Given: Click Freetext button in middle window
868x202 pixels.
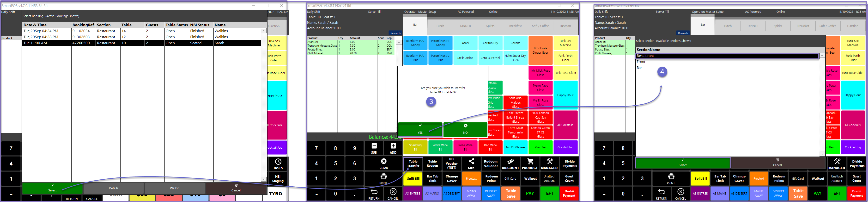Looking at the screenshot, I should pyautogui.click(x=471, y=179).
